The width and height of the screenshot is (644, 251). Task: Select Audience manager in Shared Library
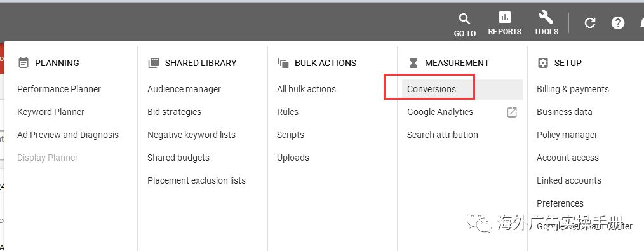point(184,89)
